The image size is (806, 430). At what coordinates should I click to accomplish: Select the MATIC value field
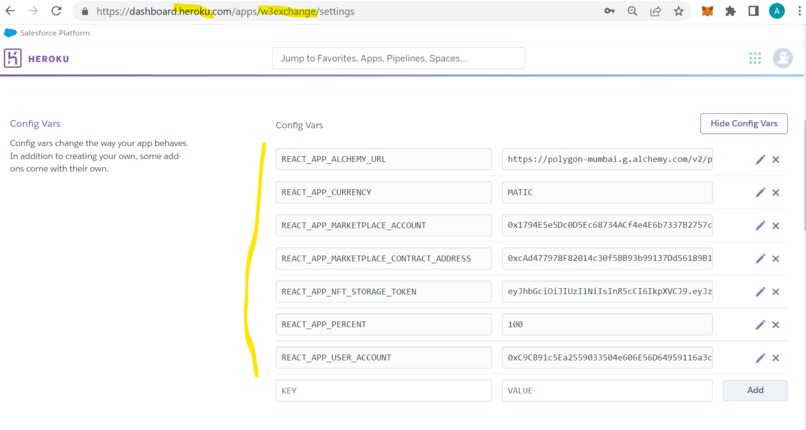tap(607, 192)
